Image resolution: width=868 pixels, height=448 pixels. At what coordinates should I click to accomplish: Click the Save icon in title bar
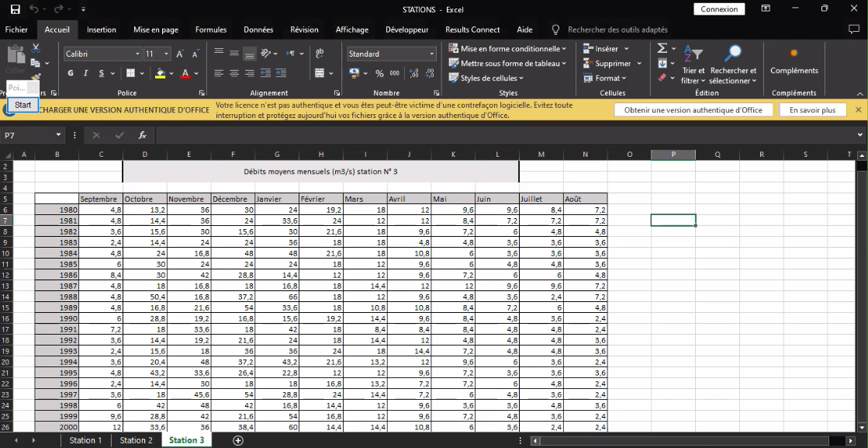tap(15, 9)
